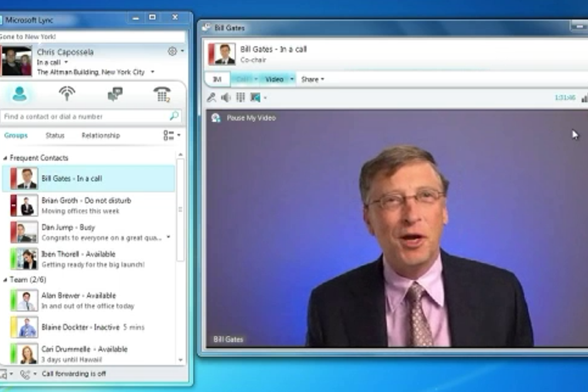Click the Bill Gates window title icon
The height and width of the screenshot is (392, 588).
(206, 28)
